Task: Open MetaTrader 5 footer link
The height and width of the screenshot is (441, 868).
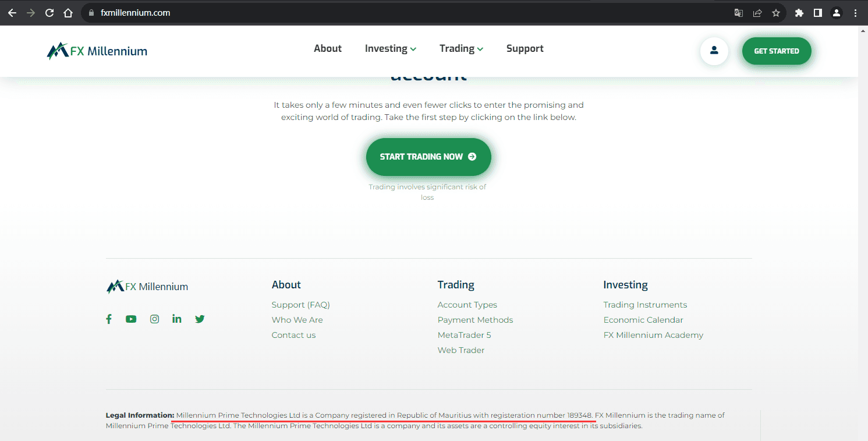Action: pyautogui.click(x=464, y=335)
